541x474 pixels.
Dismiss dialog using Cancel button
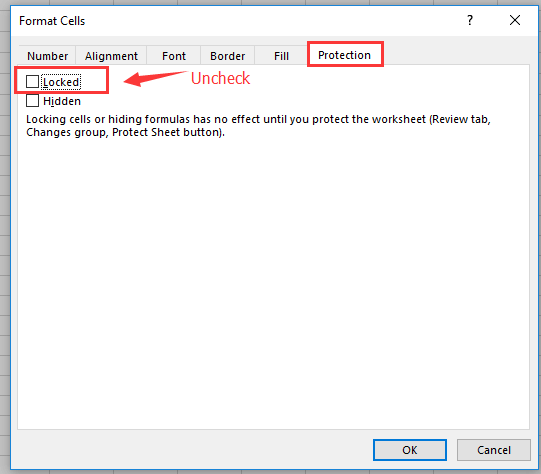494,450
